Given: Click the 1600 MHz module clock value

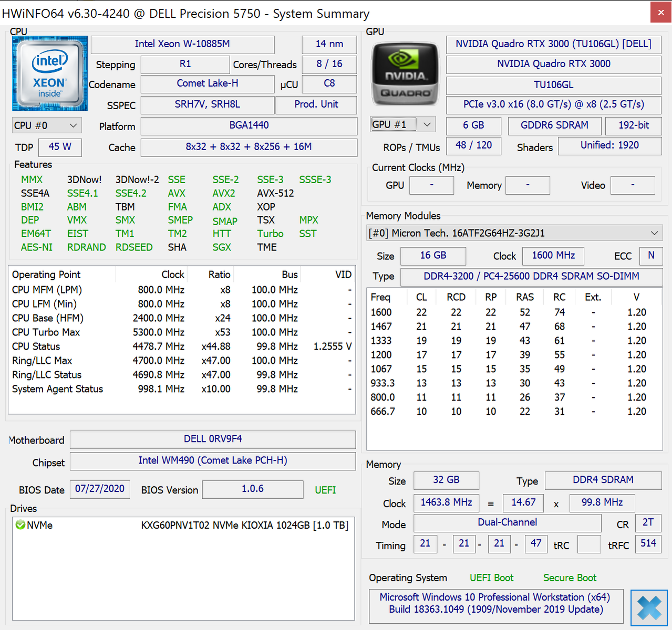Looking at the screenshot, I should pyautogui.click(x=553, y=256).
